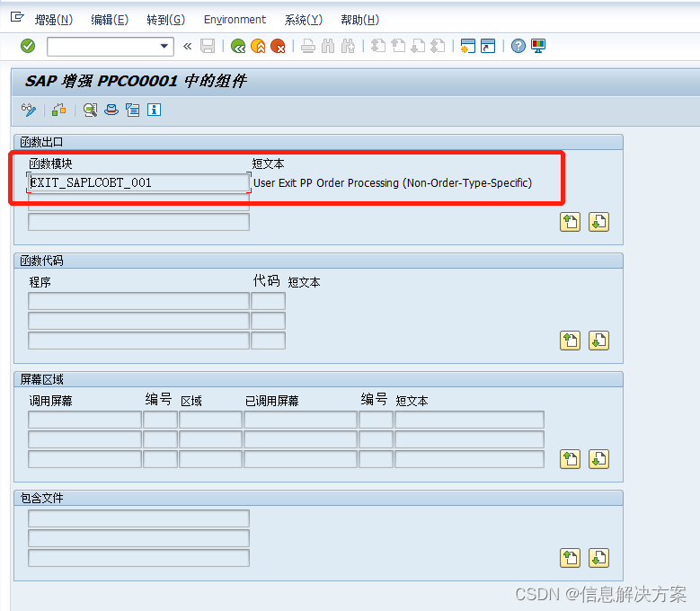
Task: Open the 系统(Y) menu
Action: (x=304, y=20)
